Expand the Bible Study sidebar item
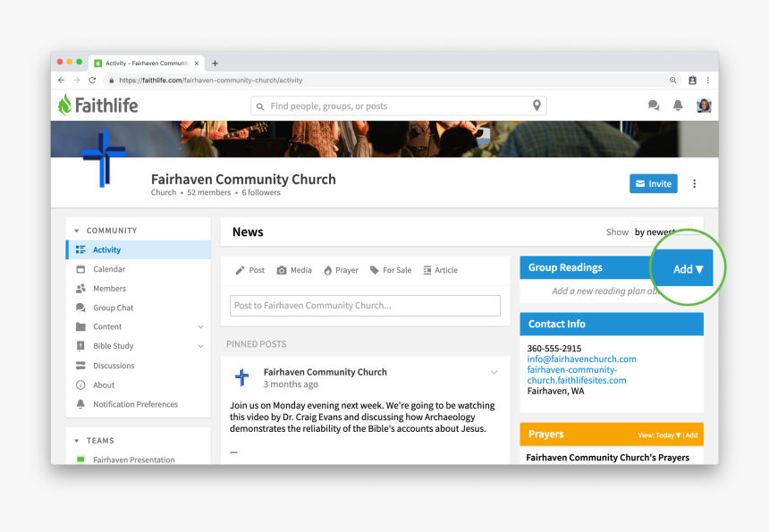This screenshot has width=769, height=532. 200,346
